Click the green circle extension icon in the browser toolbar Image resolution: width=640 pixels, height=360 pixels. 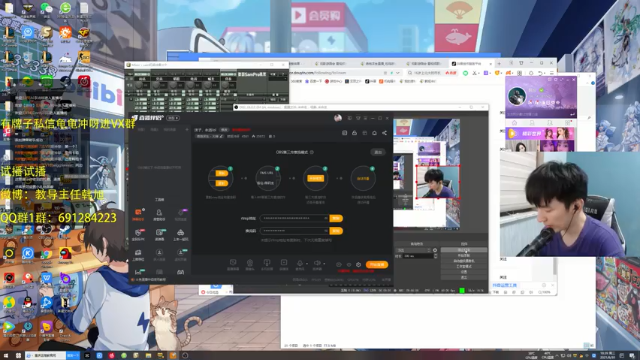click(x=465, y=73)
